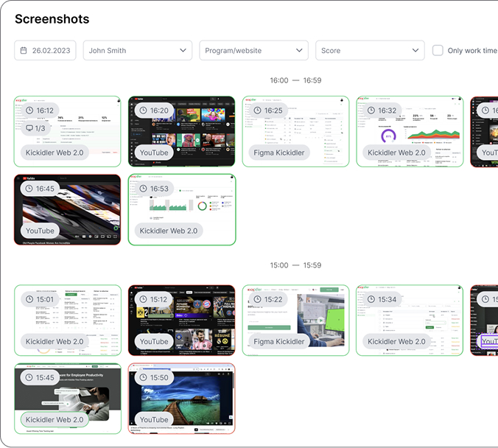This screenshot has width=498, height=448.
Task: Click the clock icon on the 16:32 badge
Action: click(371, 111)
